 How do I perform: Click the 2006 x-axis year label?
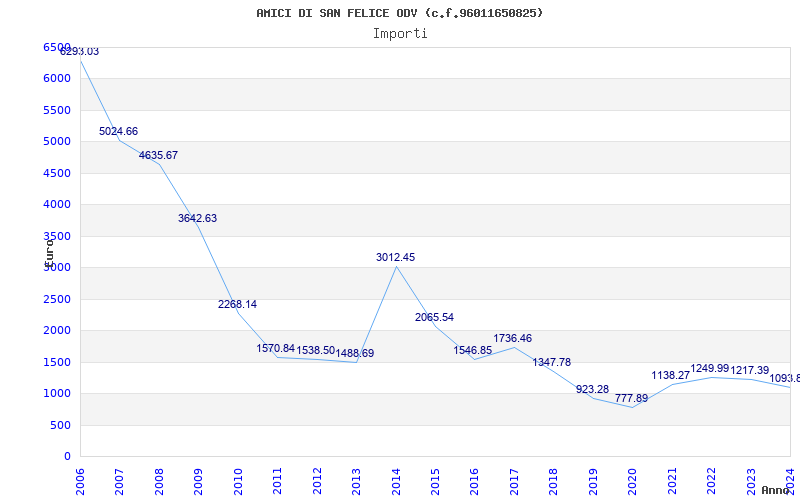tap(80, 481)
